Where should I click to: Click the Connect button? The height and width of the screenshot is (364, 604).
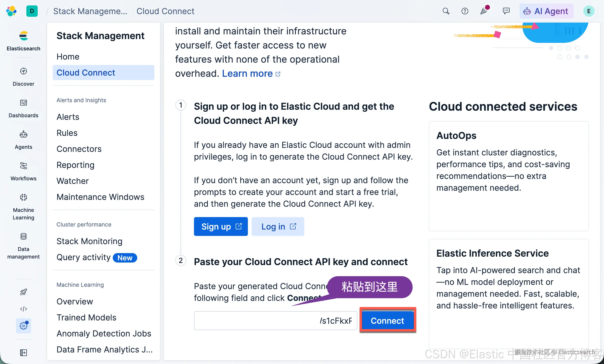point(387,321)
